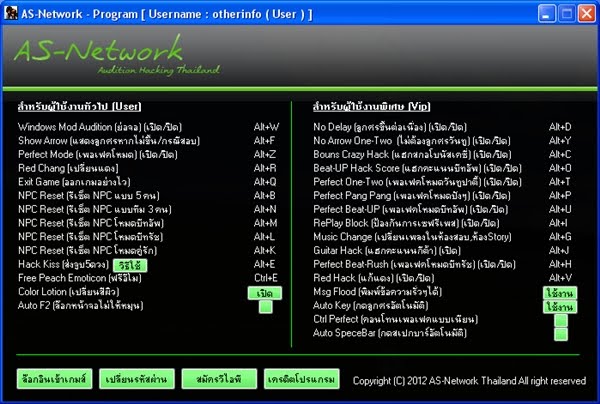Click the Red Hack option text
Image resolution: width=600 pixels, height=404 pixels.
(x=374, y=278)
